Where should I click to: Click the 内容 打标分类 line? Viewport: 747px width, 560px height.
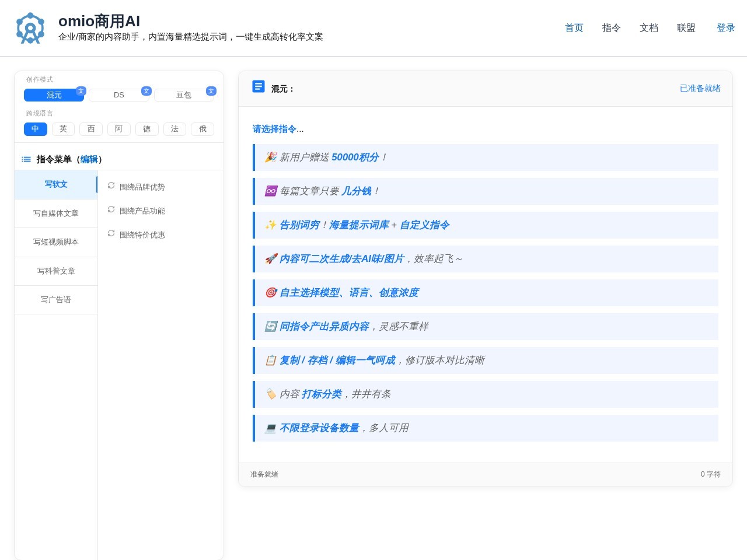coord(486,394)
